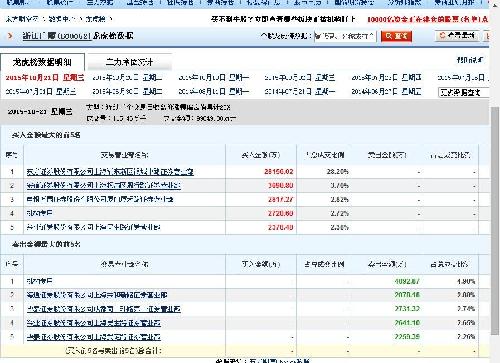Viewport: 500px width, 363px height.
Task: Click the buy amount 3690.80
Action: [281, 186]
